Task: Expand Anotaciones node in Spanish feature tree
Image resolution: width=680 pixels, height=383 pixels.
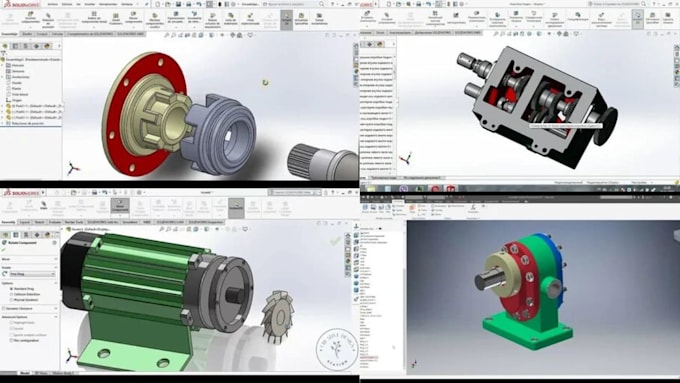Action: pyautogui.click(x=3, y=77)
